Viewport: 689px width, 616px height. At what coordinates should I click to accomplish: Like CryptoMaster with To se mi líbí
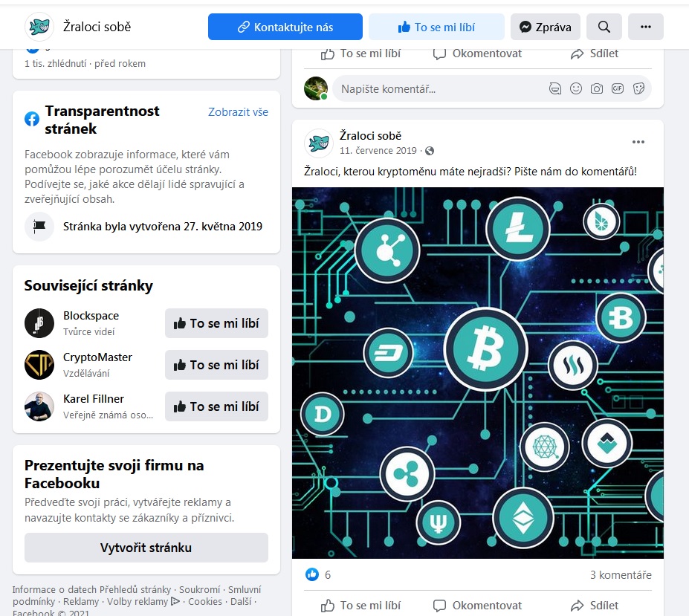click(x=216, y=365)
